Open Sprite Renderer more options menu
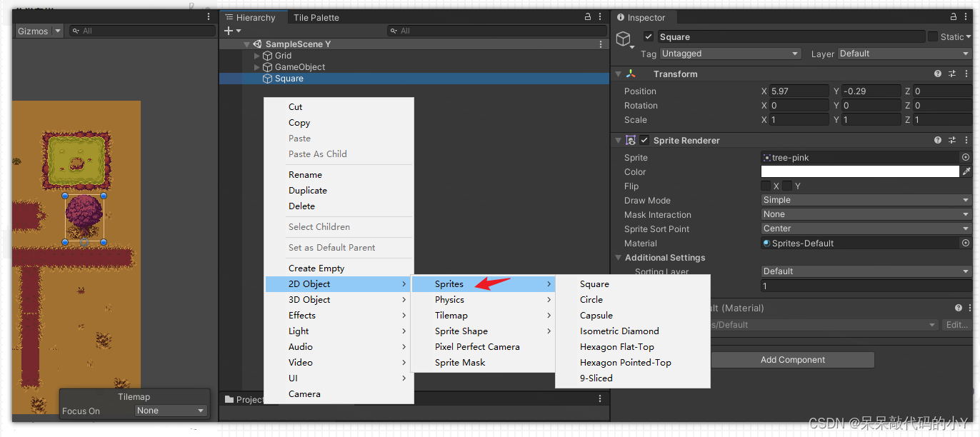The image size is (980, 437). point(965,141)
